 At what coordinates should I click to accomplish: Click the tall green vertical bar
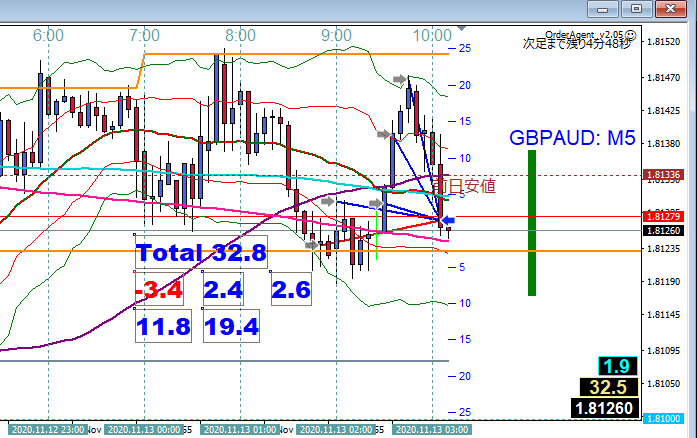point(532,223)
